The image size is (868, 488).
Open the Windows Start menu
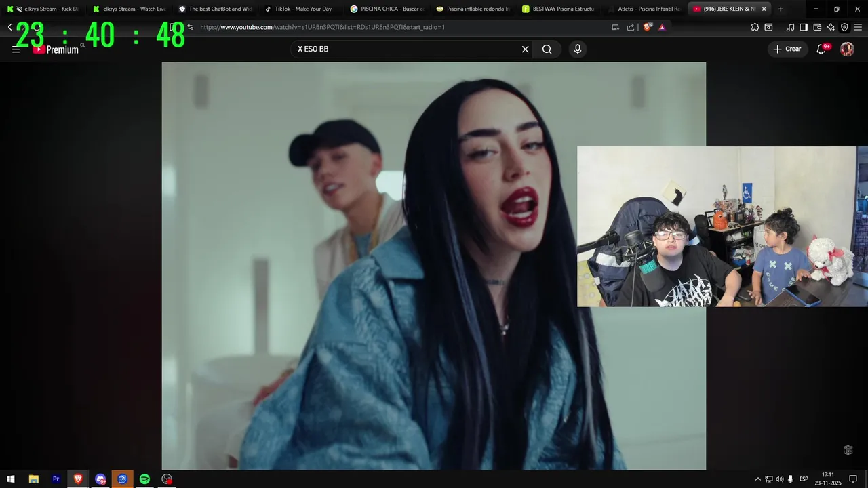coord(11,479)
